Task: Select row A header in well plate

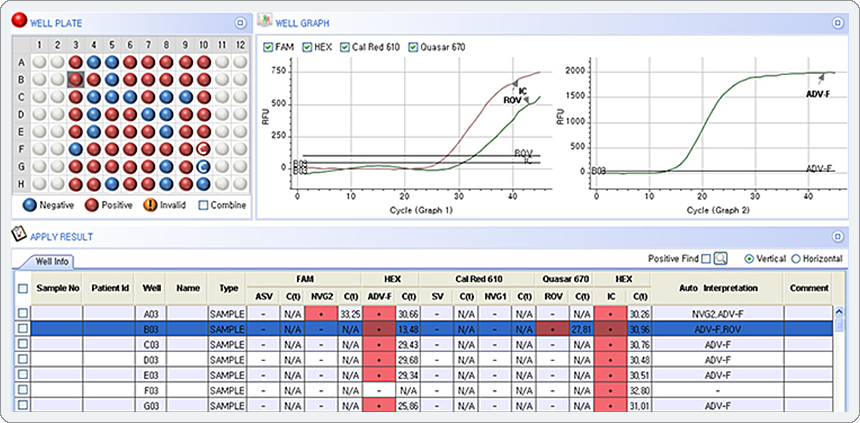Action: (21, 61)
